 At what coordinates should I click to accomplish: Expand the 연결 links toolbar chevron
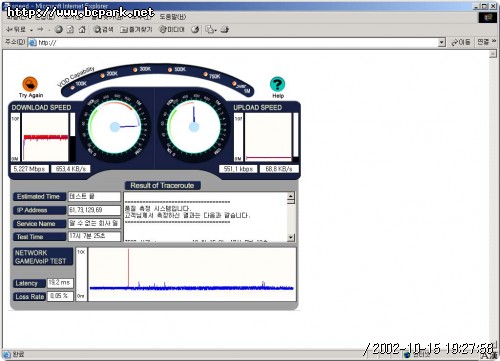click(494, 41)
